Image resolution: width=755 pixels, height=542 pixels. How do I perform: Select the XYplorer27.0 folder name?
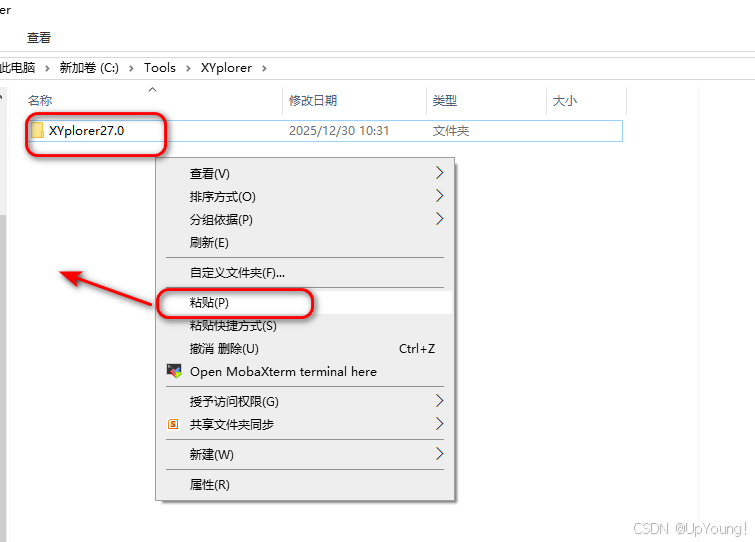point(87,130)
